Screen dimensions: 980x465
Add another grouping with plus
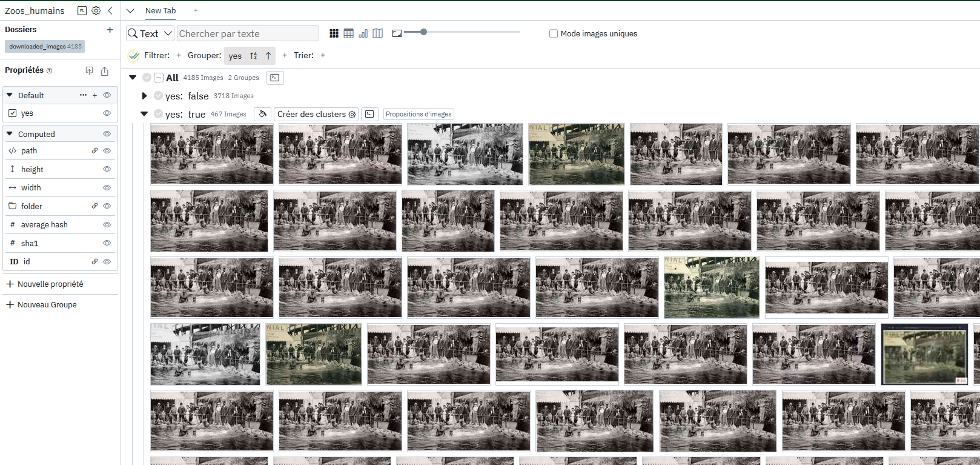coord(285,55)
